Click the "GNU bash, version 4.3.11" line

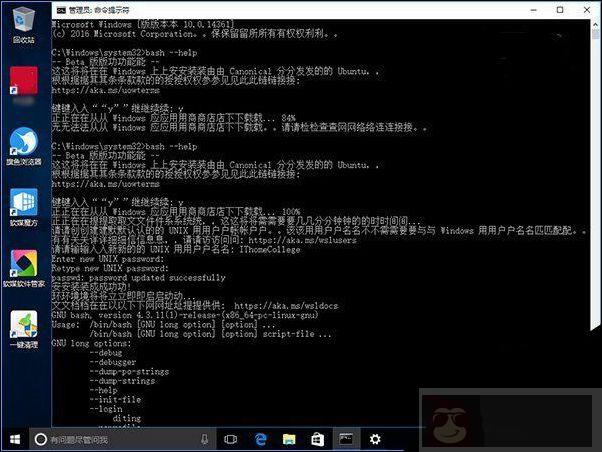(185, 315)
